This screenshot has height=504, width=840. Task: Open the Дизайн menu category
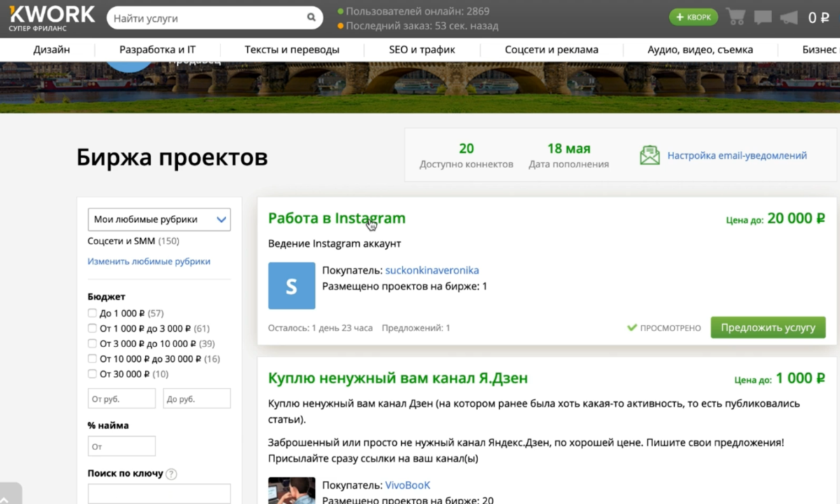[x=52, y=50]
